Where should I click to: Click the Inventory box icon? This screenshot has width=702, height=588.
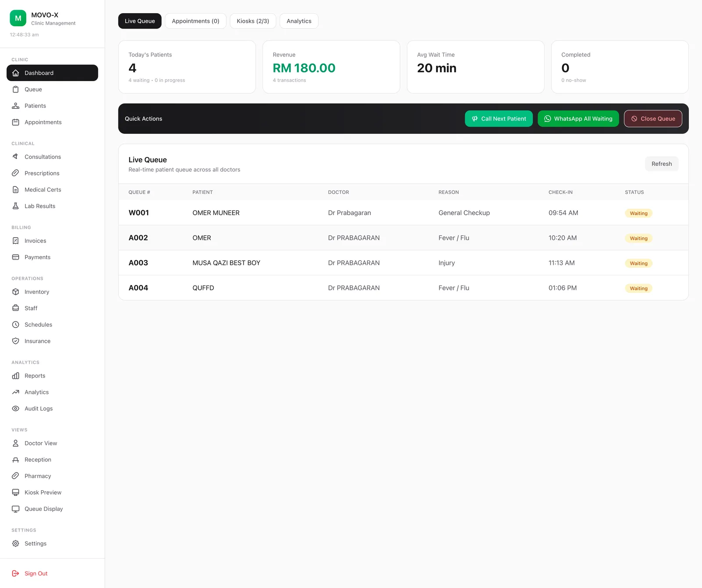point(16,292)
